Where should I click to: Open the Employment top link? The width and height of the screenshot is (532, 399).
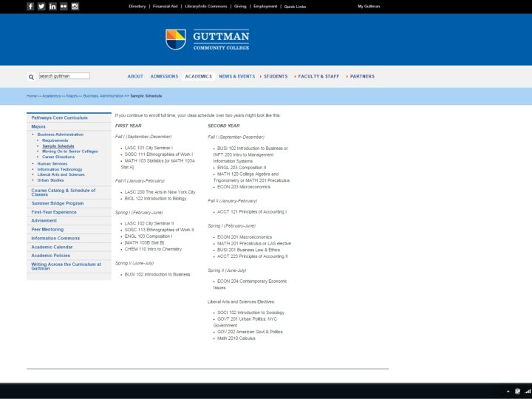265,6
